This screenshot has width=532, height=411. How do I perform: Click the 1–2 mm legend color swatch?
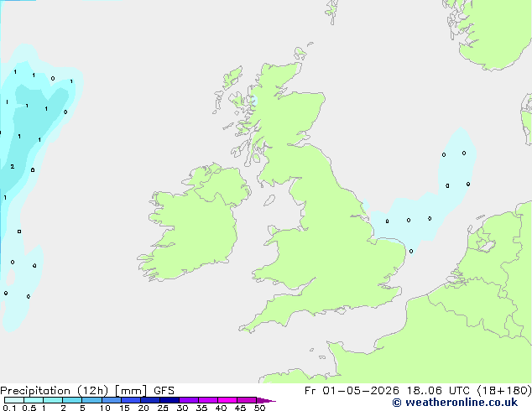(53, 400)
